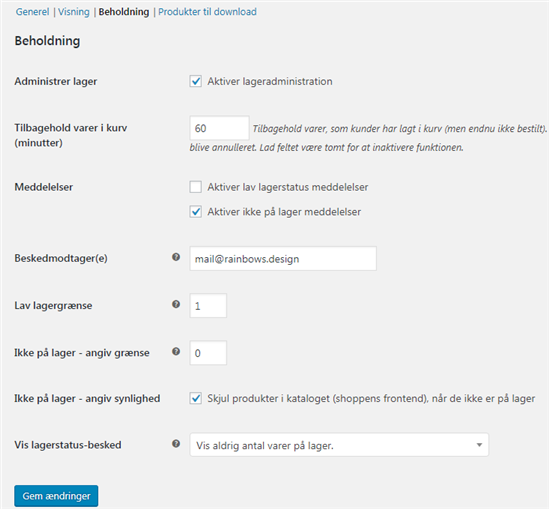Switch to the Visning tab
549x509 pixels.
(x=74, y=12)
